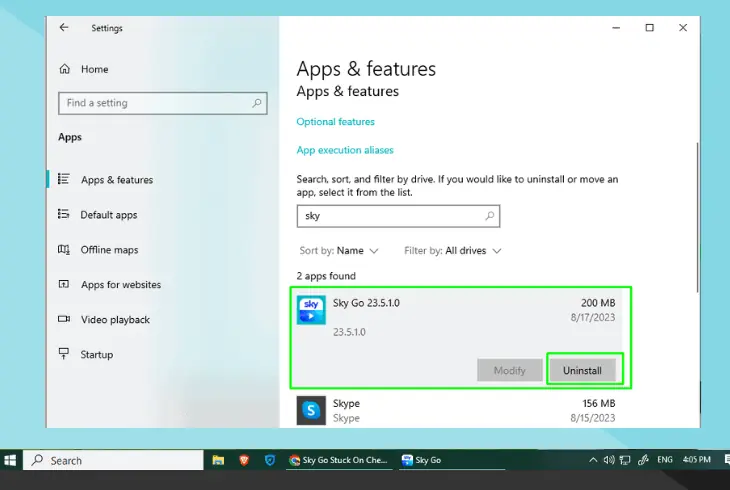
Task: Click magnifier icon in Find a setting
Action: pyautogui.click(x=257, y=103)
